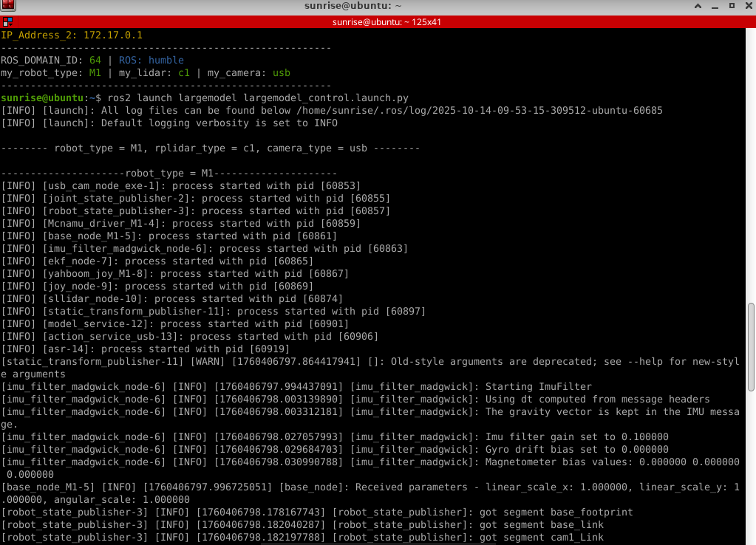Minimize the terminal window
This screenshot has width=756, height=545.
[x=713, y=6]
